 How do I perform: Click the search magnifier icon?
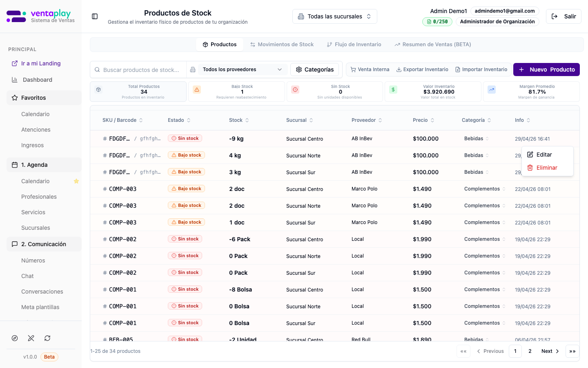click(x=97, y=70)
